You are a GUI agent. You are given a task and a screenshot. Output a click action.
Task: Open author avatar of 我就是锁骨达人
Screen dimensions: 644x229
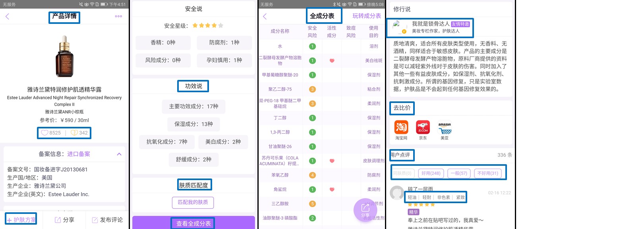(x=399, y=27)
